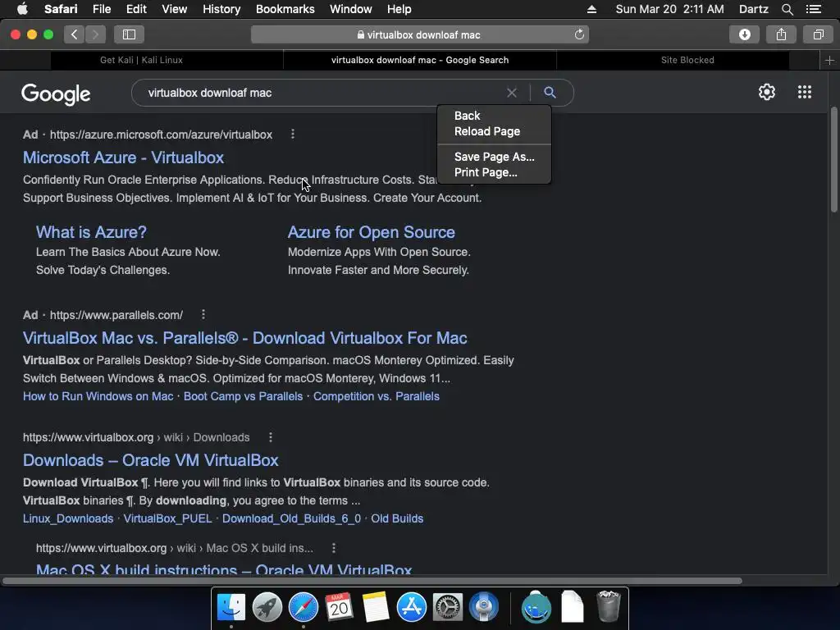Open Calendar icon in Dock
Screen dimensions: 840x630
(339, 608)
